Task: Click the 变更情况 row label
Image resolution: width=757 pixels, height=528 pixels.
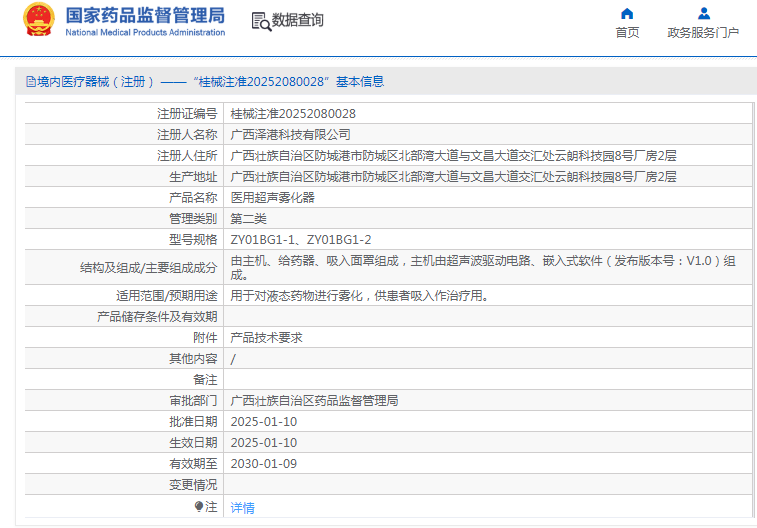Action: point(193,485)
